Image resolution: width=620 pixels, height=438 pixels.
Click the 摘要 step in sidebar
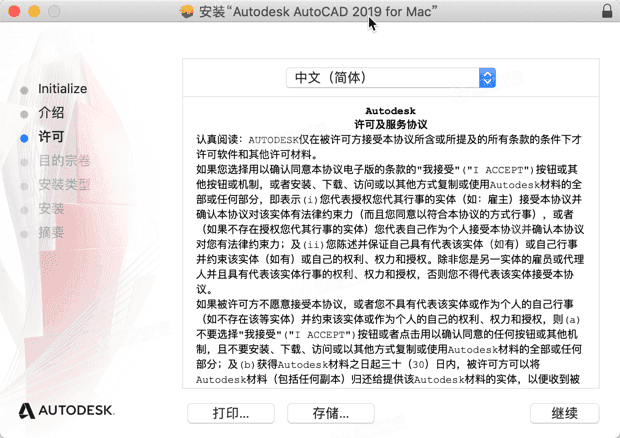click(x=51, y=232)
